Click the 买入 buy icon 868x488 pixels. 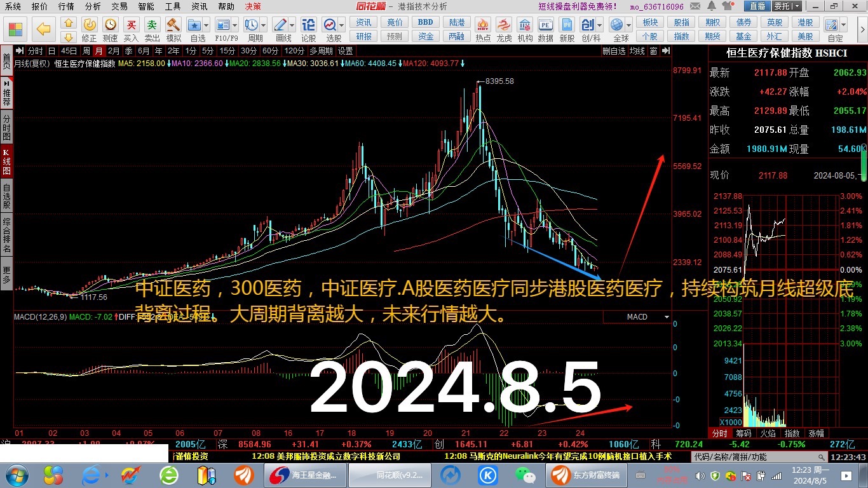tap(131, 24)
